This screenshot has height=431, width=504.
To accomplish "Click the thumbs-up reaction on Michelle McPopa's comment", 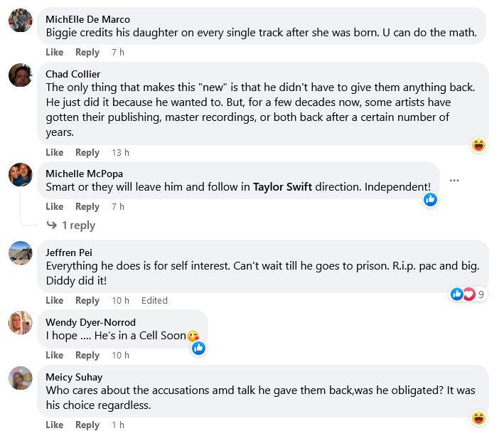I will tap(430, 200).
